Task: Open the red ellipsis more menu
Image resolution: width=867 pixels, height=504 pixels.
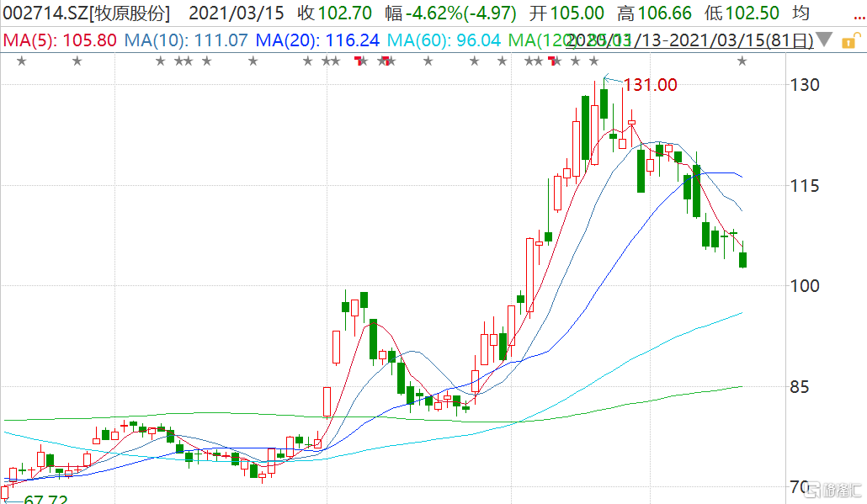Action: pyautogui.click(x=859, y=17)
